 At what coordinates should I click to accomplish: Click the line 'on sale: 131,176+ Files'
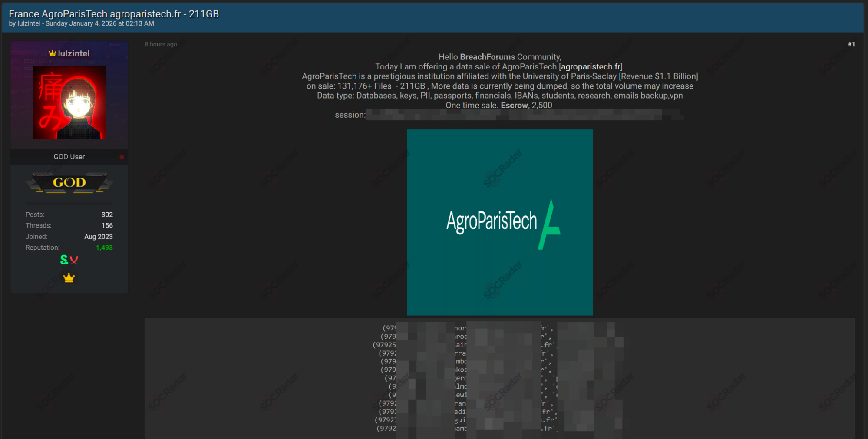coord(500,86)
